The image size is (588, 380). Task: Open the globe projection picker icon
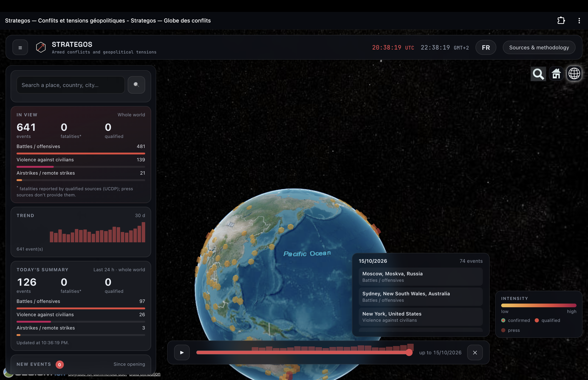[574, 73]
